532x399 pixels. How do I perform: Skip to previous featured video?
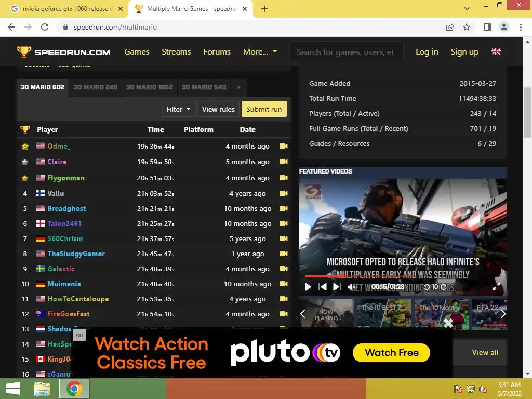[x=323, y=287]
